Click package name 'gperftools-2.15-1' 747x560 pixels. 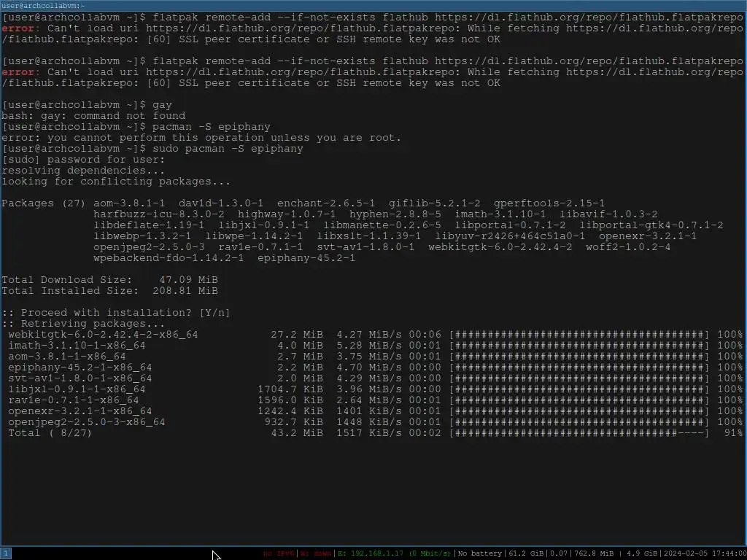(x=549, y=203)
